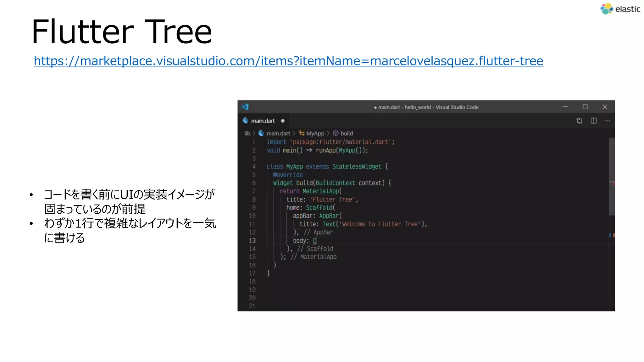Split the editor with split icon
644x362 pixels.
594,121
